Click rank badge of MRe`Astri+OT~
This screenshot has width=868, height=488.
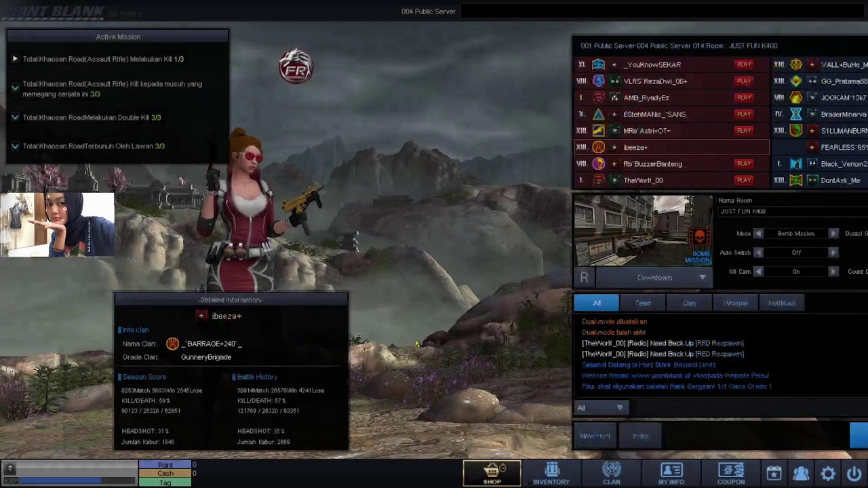point(598,130)
